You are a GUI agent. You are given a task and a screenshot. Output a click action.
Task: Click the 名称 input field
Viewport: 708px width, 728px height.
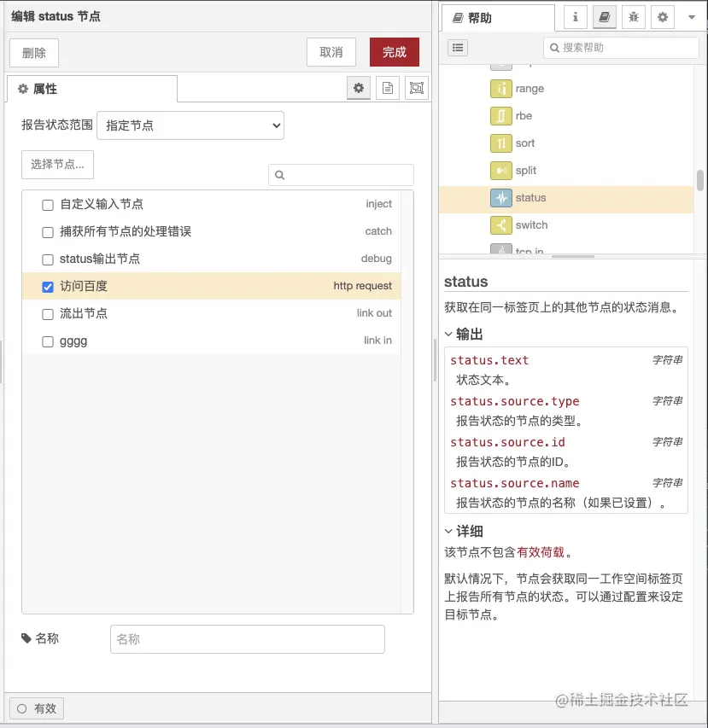[x=247, y=639]
